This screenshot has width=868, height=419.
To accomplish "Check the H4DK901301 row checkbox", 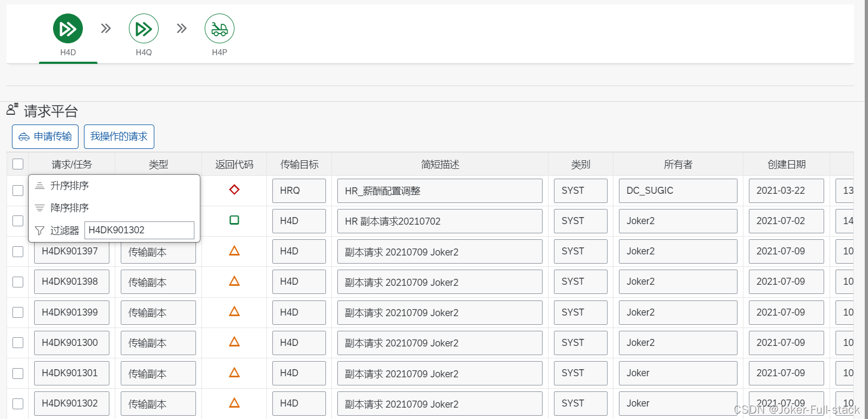I will (18, 374).
